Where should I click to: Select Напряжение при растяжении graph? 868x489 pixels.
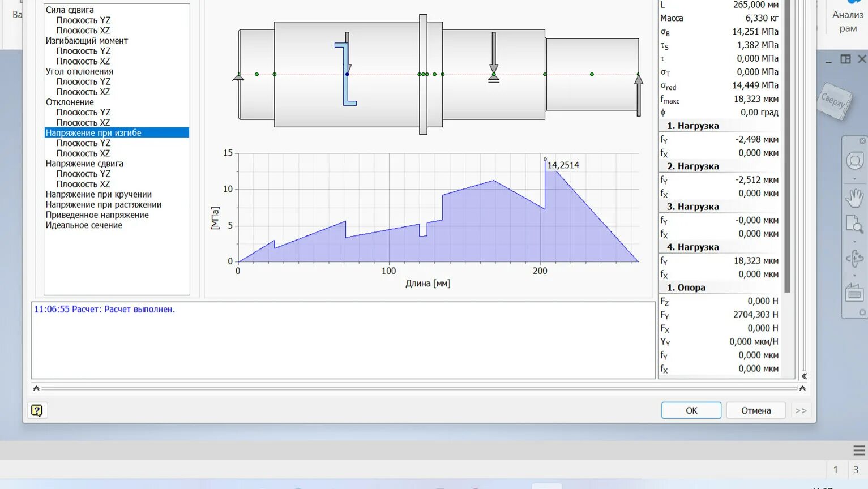coord(104,204)
